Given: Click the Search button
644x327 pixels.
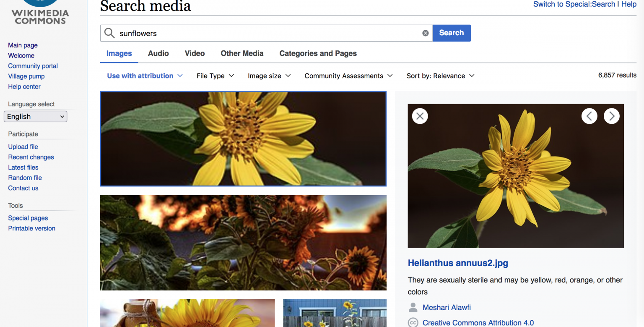Looking at the screenshot, I should tap(452, 33).
